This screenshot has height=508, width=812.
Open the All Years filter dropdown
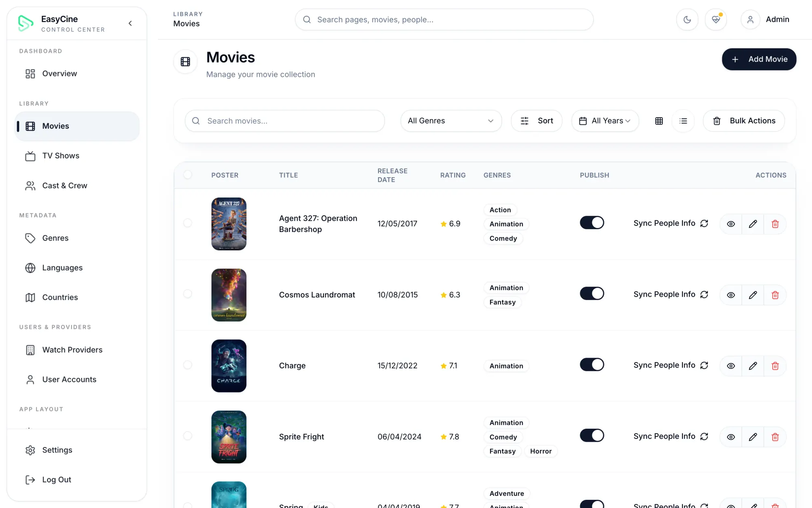[605, 121]
